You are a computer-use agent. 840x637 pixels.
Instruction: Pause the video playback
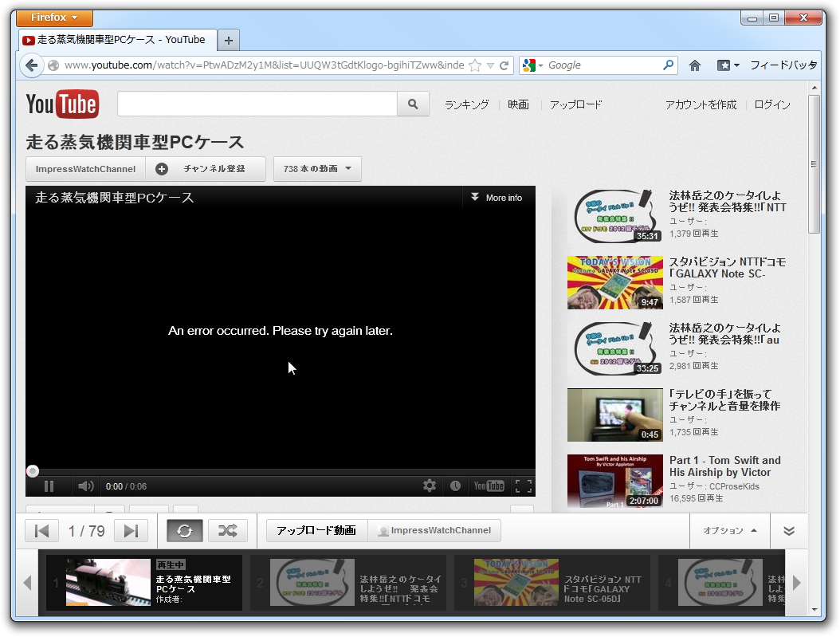coord(49,486)
